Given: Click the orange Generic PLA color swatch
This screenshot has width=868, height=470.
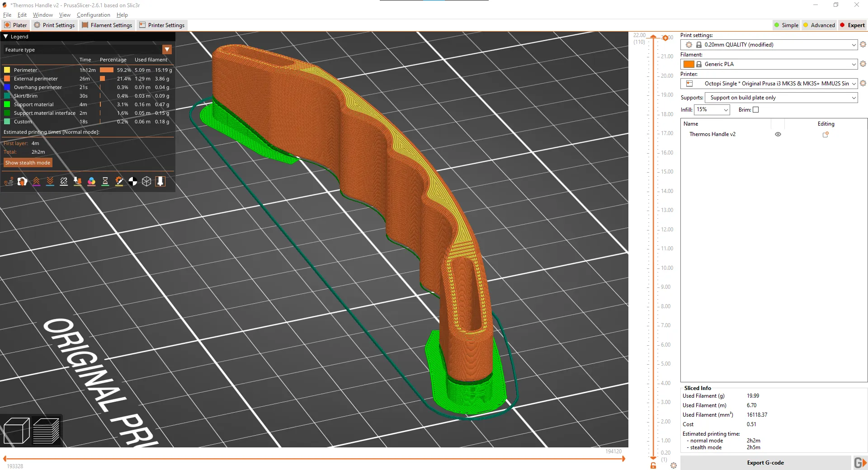Looking at the screenshot, I should point(689,64).
